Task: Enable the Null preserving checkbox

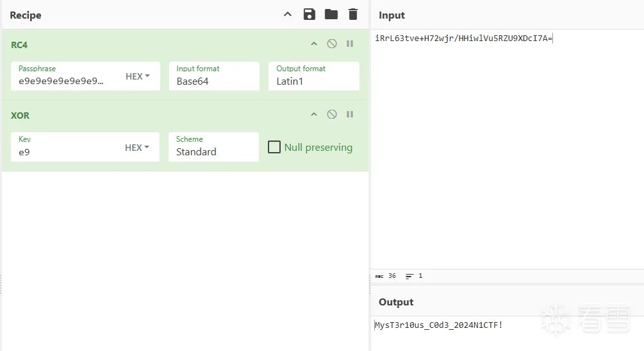Action: point(274,148)
